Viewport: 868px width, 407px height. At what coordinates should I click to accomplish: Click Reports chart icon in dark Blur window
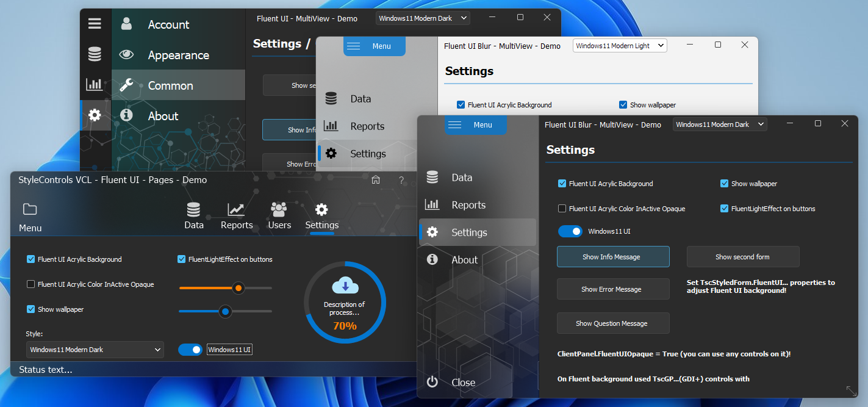pos(432,204)
